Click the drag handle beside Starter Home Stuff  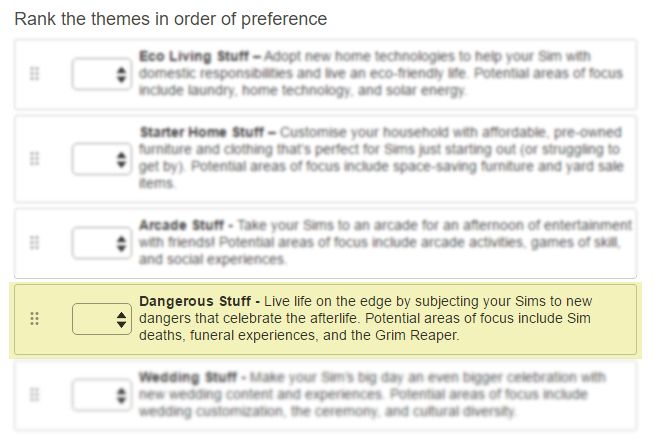click(x=35, y=159)
